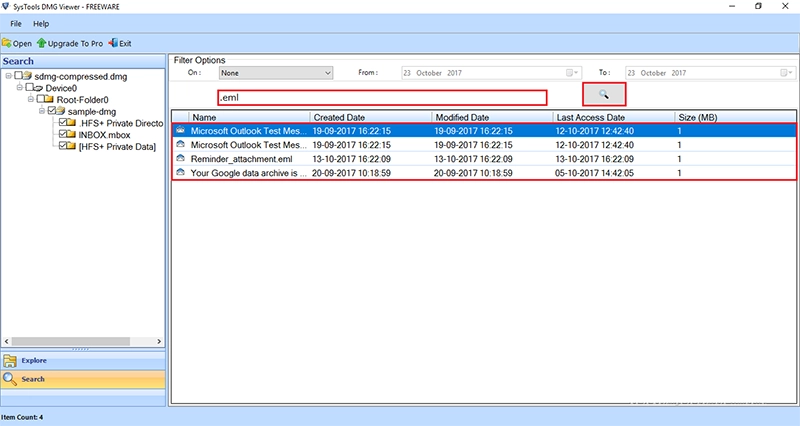Click the Upgrade To Pro green arrow icon
The width and height of the screenshot is (800, 426).
pyautogui.click(x=41, y=43)
